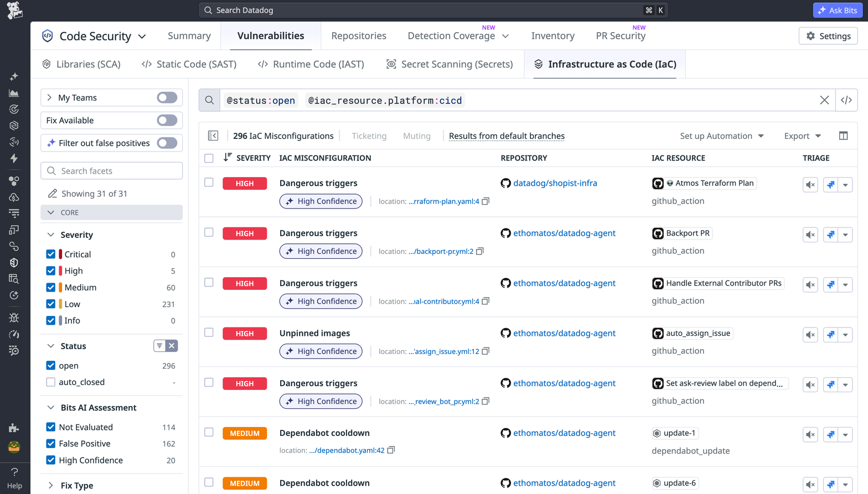Viewport: 868px width, 494px height.
Task: Switch to Static Code (SAST) tab
Action: click(189, 64)
